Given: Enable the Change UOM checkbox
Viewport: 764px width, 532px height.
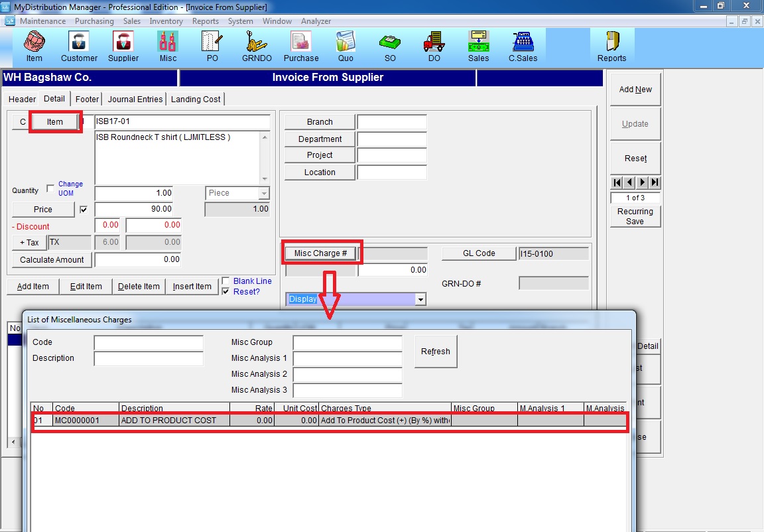Looking at the screenshot, I should point(50,189).
